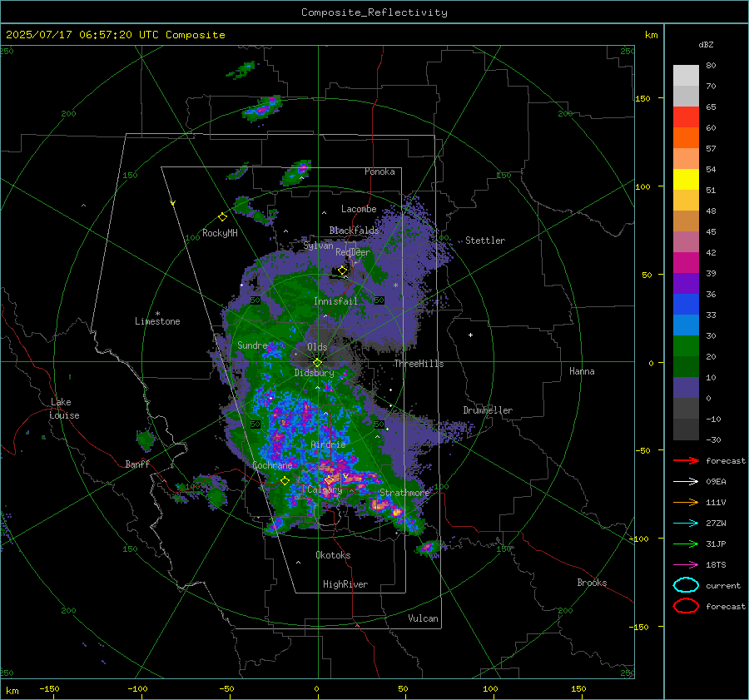Click the Ponoka city label
749x700 pixels.
(379, 171)
